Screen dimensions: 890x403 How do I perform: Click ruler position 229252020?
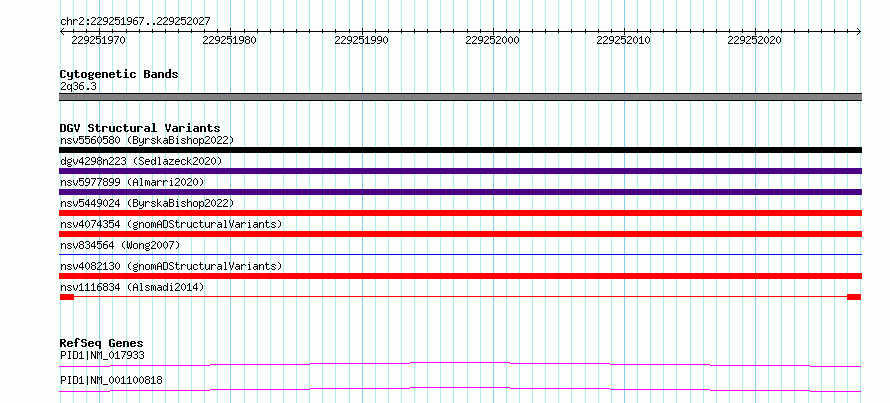pos(754,40)
